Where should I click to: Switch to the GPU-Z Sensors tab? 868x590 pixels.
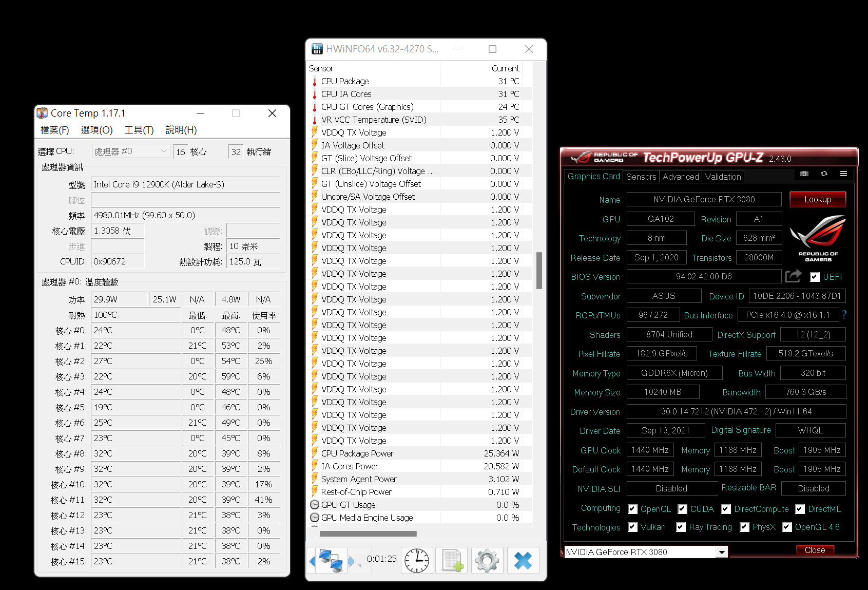pos(641,177)
